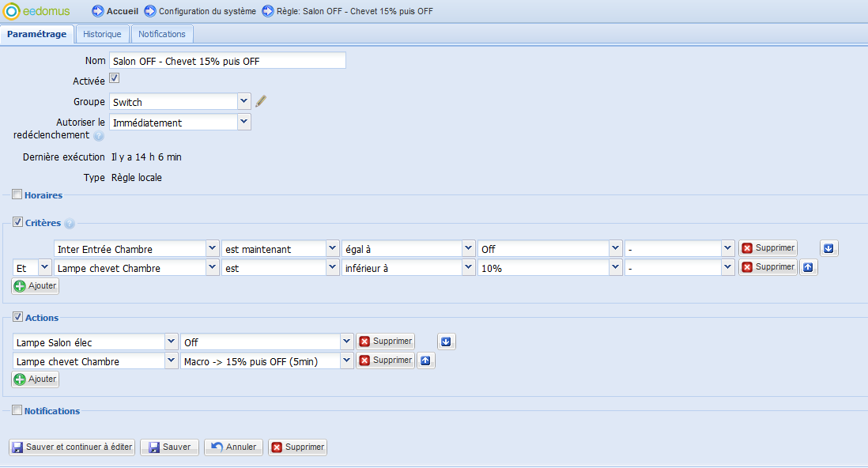Screen dimensions: 868x468
Task: Toggle the Notifications section checkbox
Action: coord(17,410)
